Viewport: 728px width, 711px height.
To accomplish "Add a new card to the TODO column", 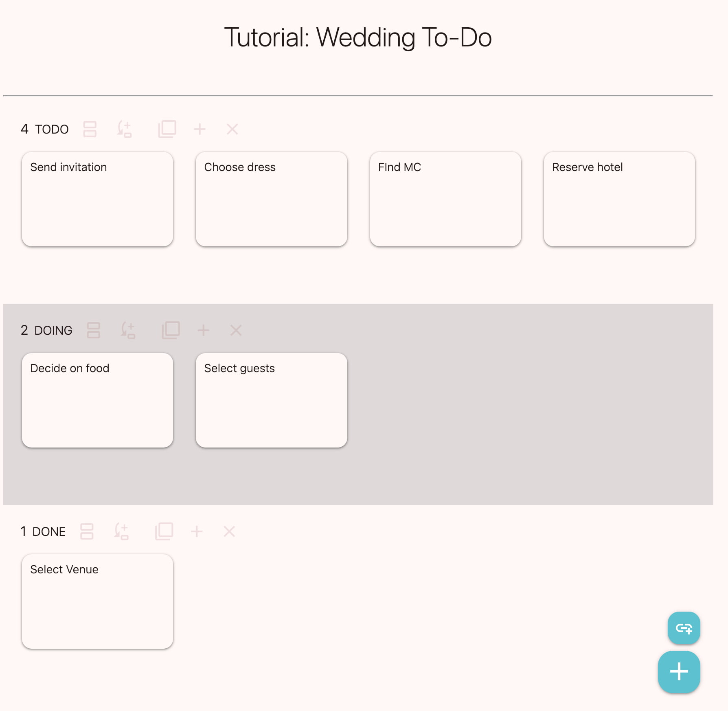I will click(x=200, y=129).
